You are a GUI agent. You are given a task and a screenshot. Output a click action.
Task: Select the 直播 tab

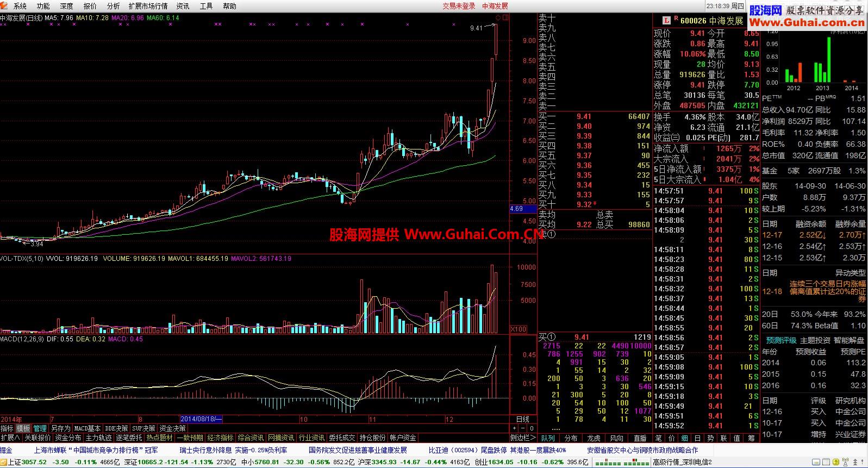tap(640, 438)
